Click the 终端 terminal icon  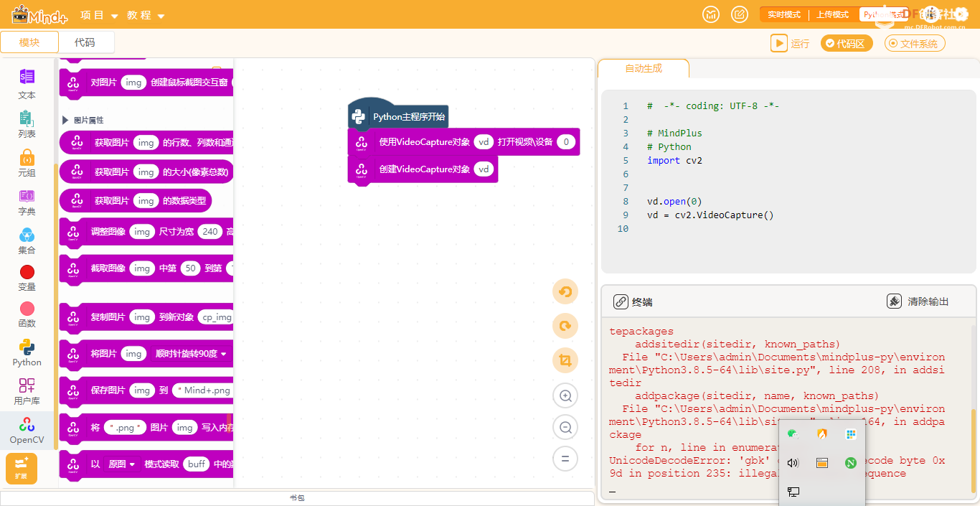coord(621,301)
